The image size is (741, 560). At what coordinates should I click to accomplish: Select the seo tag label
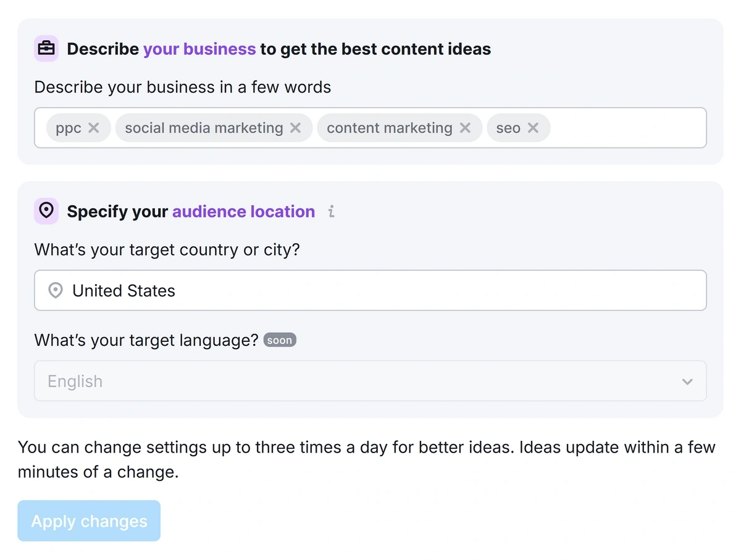tap(508, 128)
